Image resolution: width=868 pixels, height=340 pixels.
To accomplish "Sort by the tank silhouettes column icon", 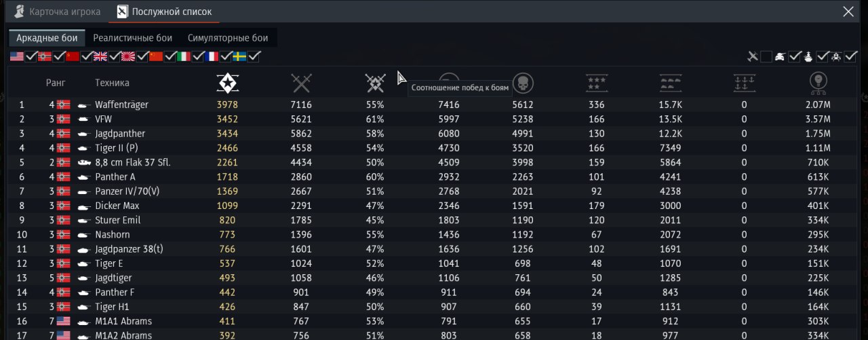I will coord(670,83).
